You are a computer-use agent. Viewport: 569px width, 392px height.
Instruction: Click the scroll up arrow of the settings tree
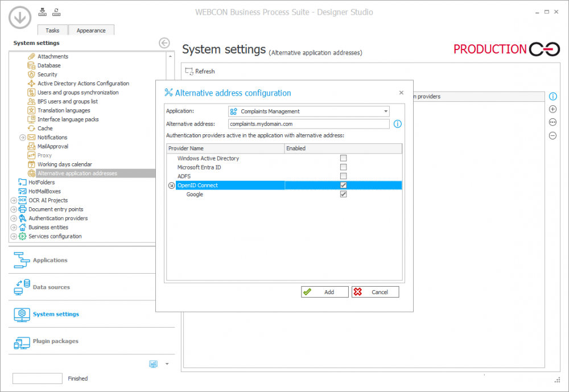(x=170, y=57)
